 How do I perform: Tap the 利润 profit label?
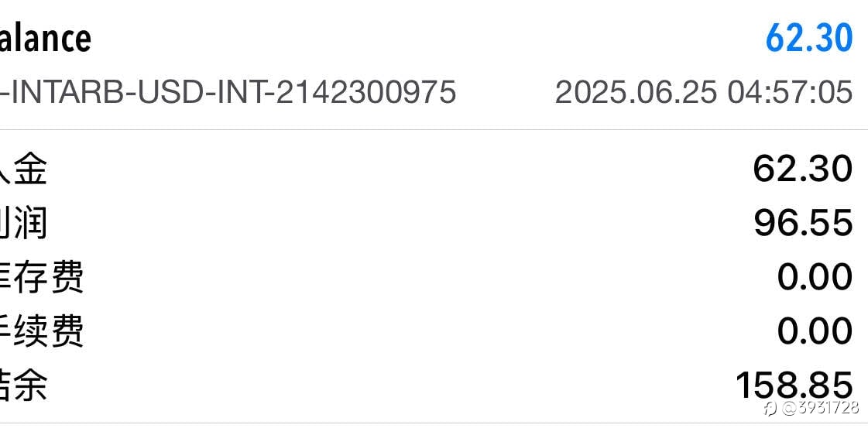click(23, 223)
